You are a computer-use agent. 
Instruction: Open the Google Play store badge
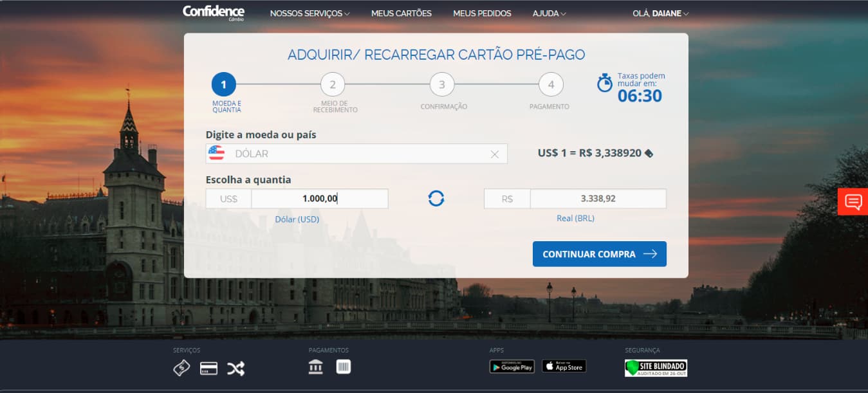click(x=512, y=367)
